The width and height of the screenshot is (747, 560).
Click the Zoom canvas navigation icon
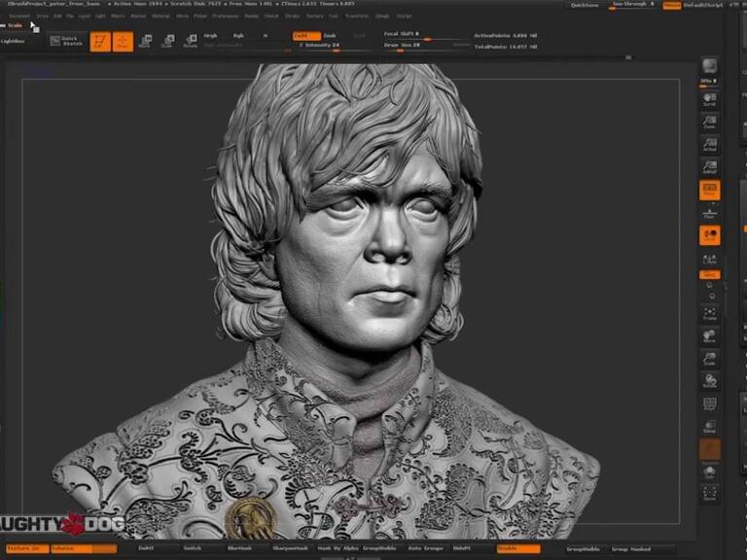709,122
